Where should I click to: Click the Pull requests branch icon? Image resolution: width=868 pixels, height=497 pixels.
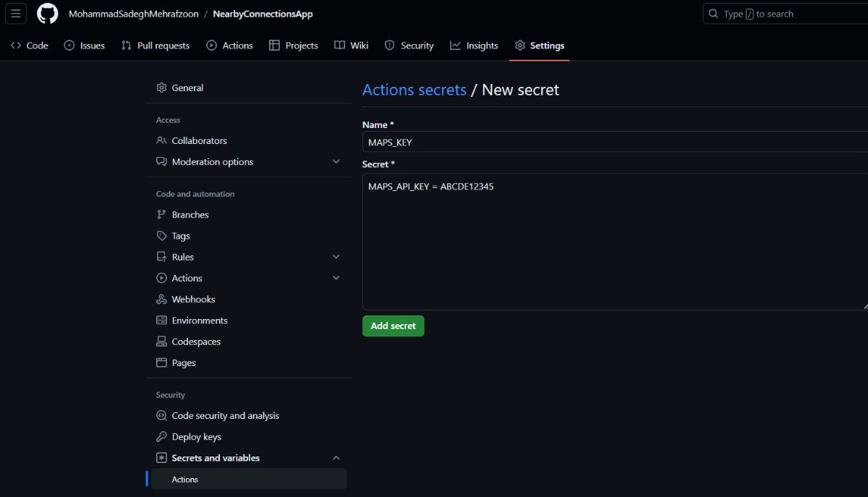127,46
